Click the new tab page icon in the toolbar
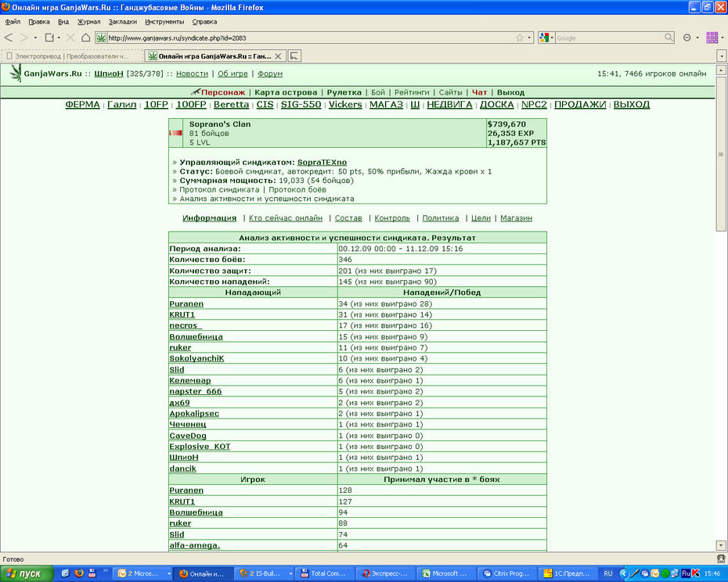This screenshot has width=728, height=582. (x=49, y=38)
